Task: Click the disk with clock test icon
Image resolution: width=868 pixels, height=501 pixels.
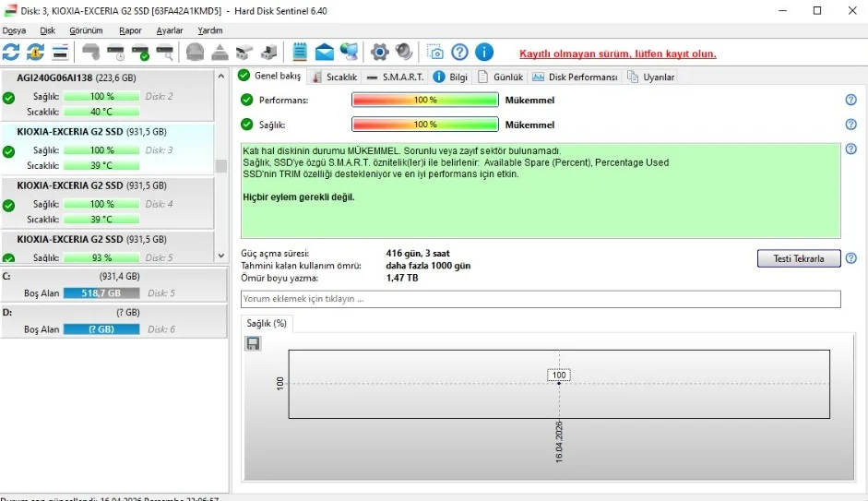Action: click(115, 52)
